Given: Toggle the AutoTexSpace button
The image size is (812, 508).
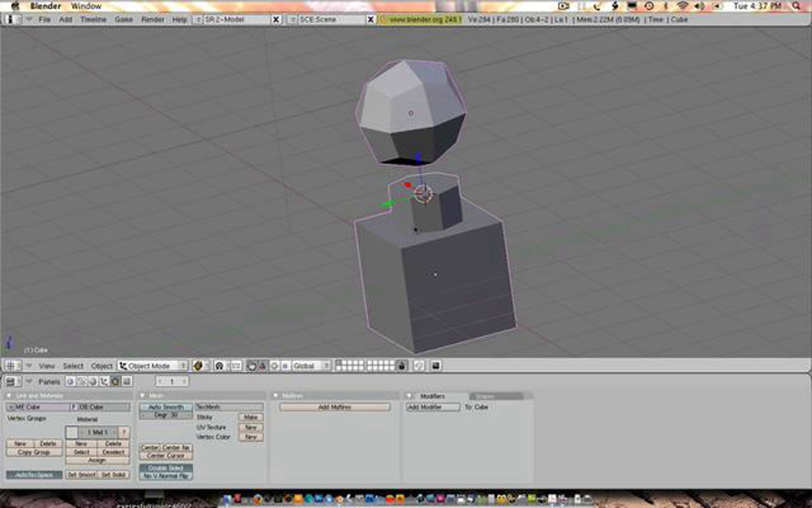Looking at the screenshot, I should click(x=34, y=475).
